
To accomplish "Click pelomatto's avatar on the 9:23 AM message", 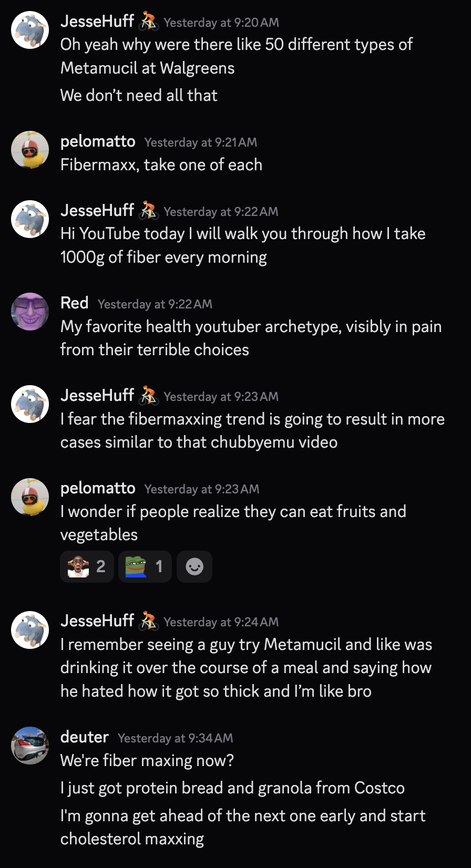I will click(30, 497).
